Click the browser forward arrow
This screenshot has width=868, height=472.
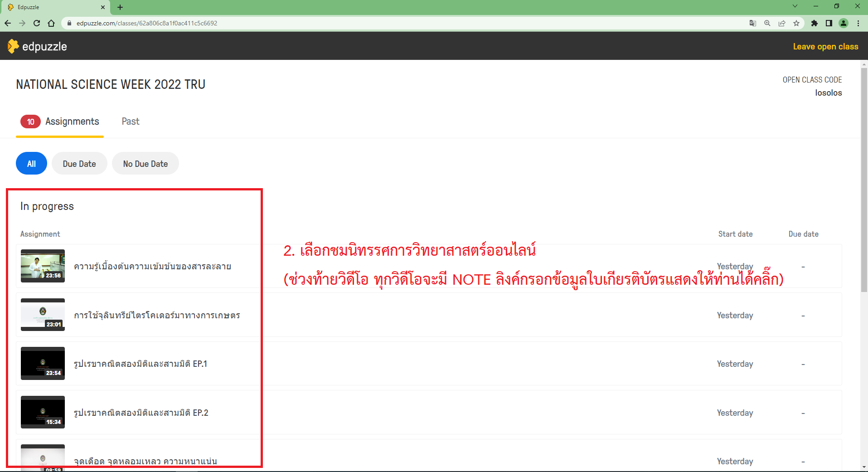[x=22, y=23]
